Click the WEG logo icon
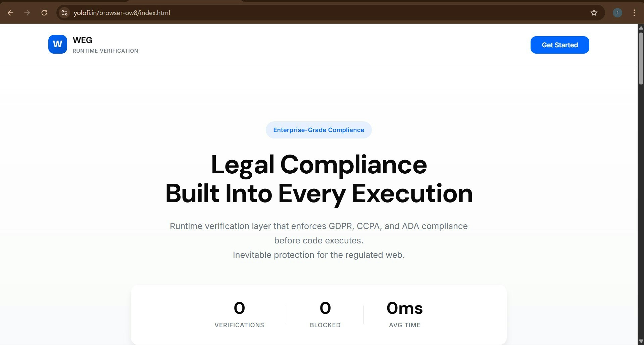This screenshot has width=644, height=345. point(57,44)
